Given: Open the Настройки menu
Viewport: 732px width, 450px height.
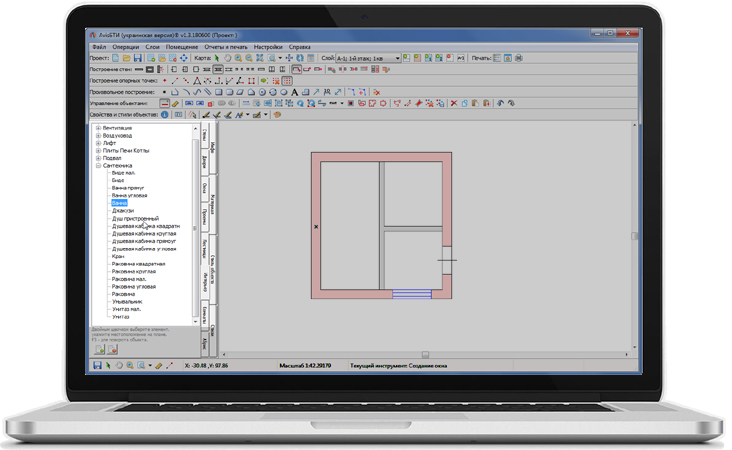Looking at the screenshot, I should point(267,47).
